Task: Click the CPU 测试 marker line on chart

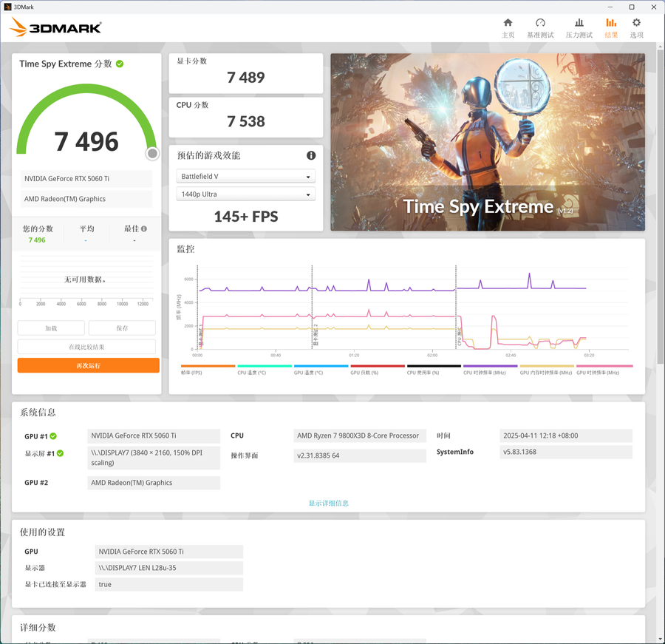Action: coord(456,308)
